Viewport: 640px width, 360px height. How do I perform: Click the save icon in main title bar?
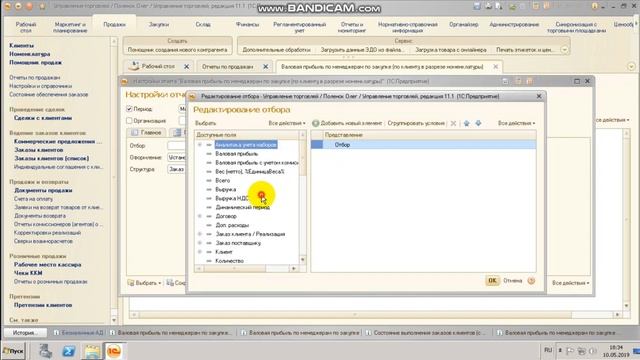(x=477, y=6)
